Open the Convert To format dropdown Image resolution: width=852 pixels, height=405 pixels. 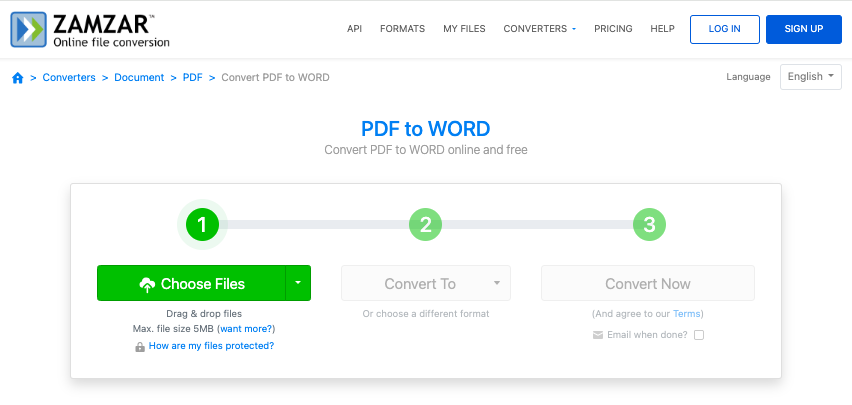click(x=426, y=283)
